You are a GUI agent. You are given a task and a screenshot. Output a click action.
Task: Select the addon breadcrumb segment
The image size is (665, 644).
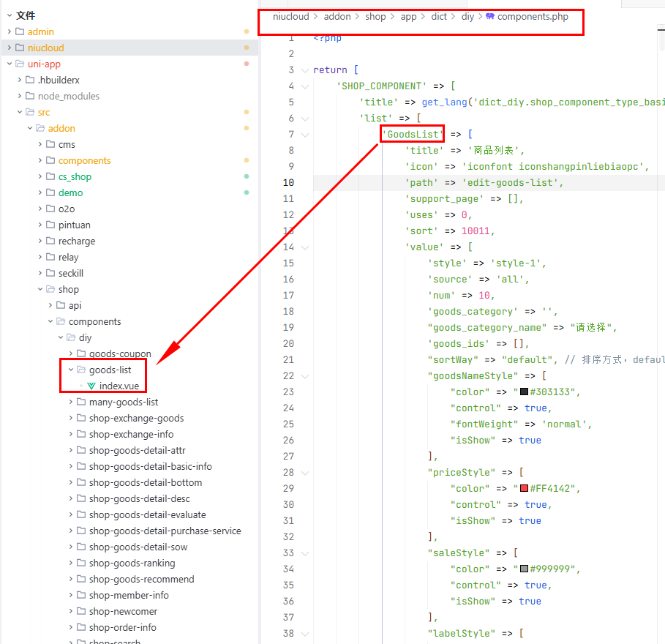point(339,17)
